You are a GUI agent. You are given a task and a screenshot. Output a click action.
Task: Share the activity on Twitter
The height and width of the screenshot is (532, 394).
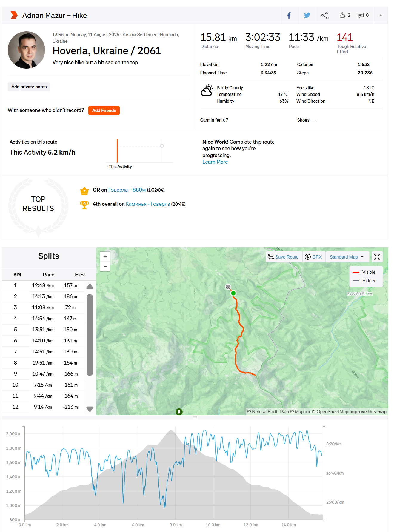pyautogui.click(x=307, y=15)
